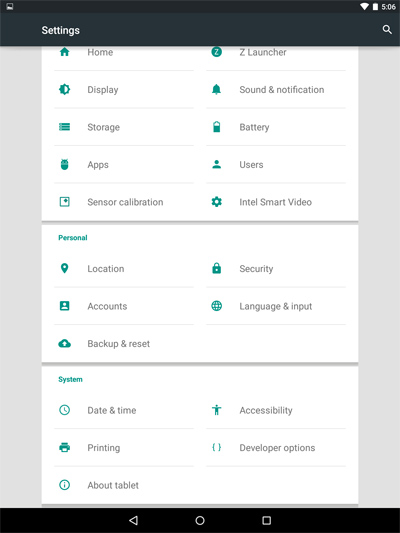This screenshot has width=400, height=533.
Task: Select the Storage bars icon
Action: click(65, 127)
